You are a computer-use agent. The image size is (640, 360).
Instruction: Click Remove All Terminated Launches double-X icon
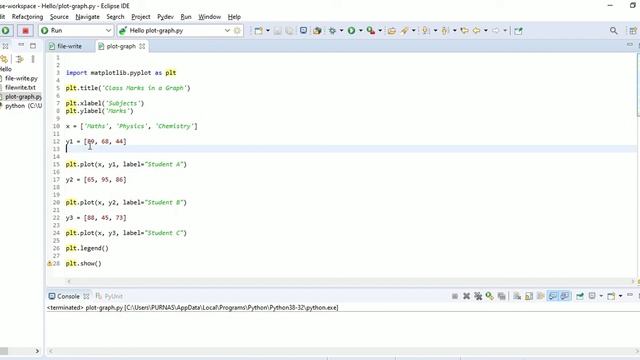coord(478,296)
